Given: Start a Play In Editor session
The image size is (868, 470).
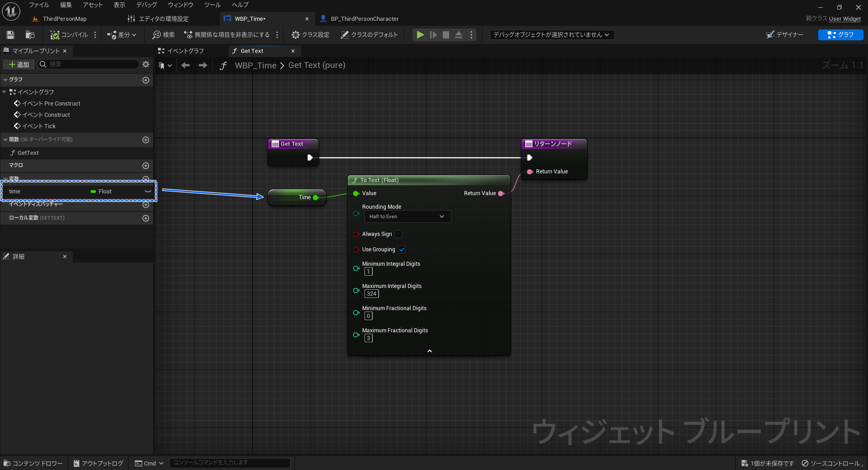Looking at the screenshot, I should 420,35.
